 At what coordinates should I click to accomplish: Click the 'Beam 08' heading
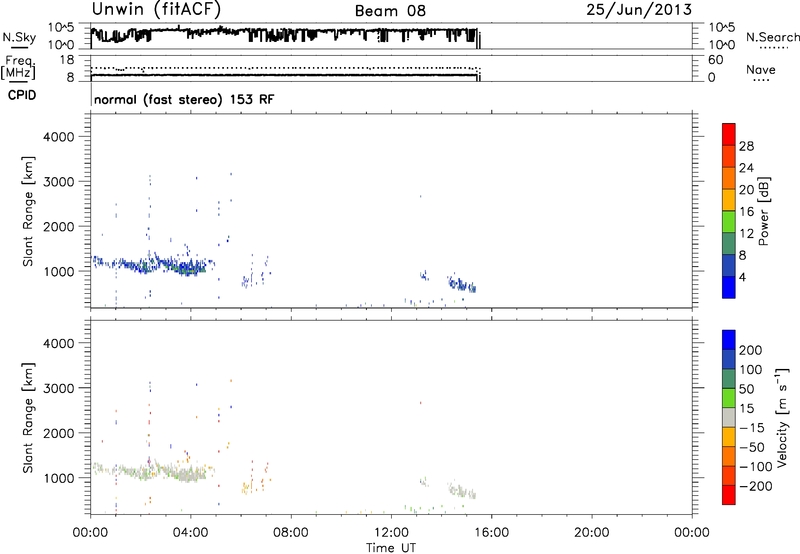click(390, 11)
